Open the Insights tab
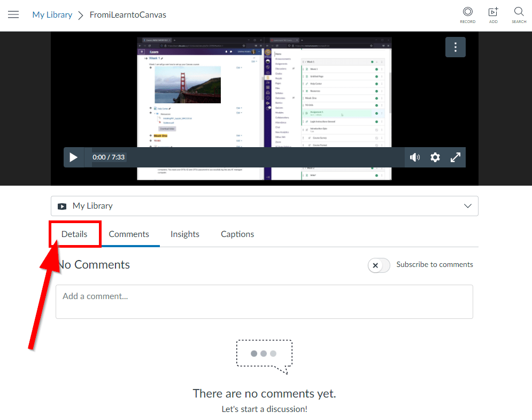Screen dimensions: 532x420 pos(185,234)
